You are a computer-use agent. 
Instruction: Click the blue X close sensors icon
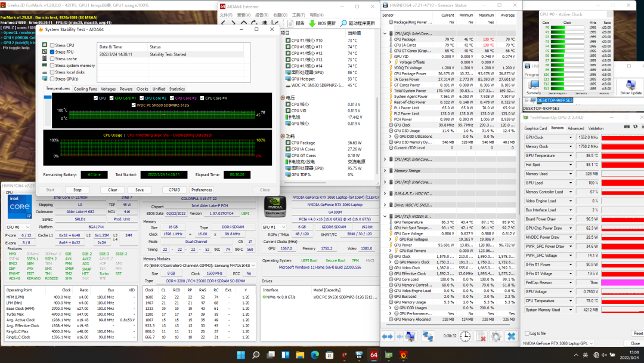511,337
